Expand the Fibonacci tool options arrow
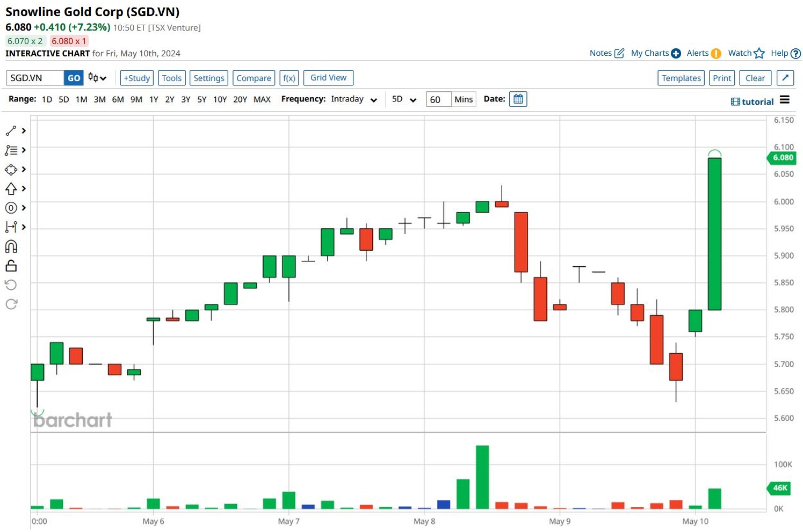 [24, 150]
